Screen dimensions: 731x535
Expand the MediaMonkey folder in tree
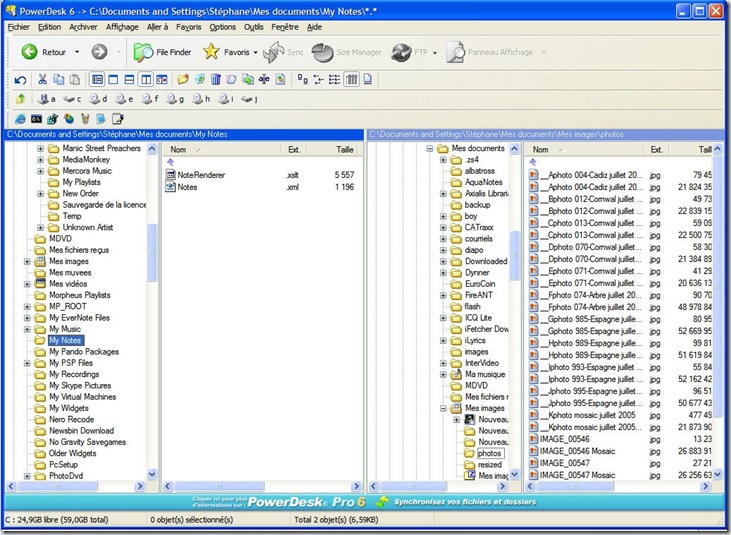[x=41, y=160]
